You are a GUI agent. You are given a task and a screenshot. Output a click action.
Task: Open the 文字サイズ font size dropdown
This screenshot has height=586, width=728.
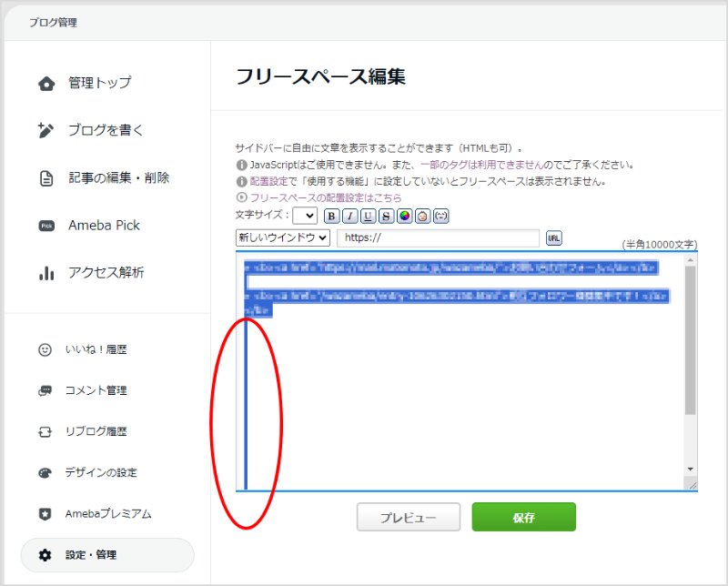click(305, 216)
